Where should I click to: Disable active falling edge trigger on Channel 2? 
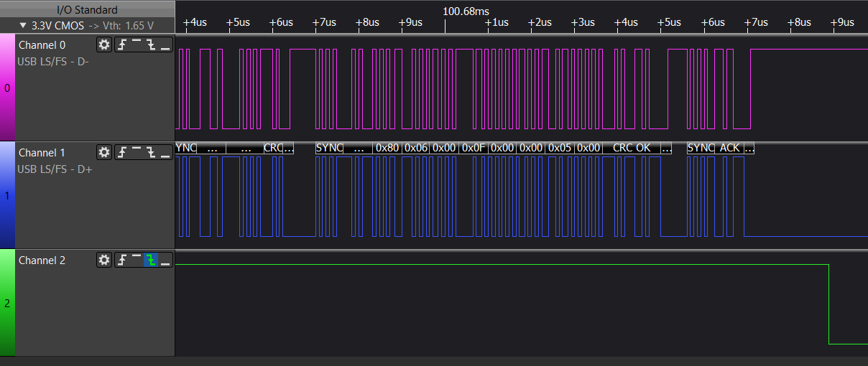(x=150, y=260)
